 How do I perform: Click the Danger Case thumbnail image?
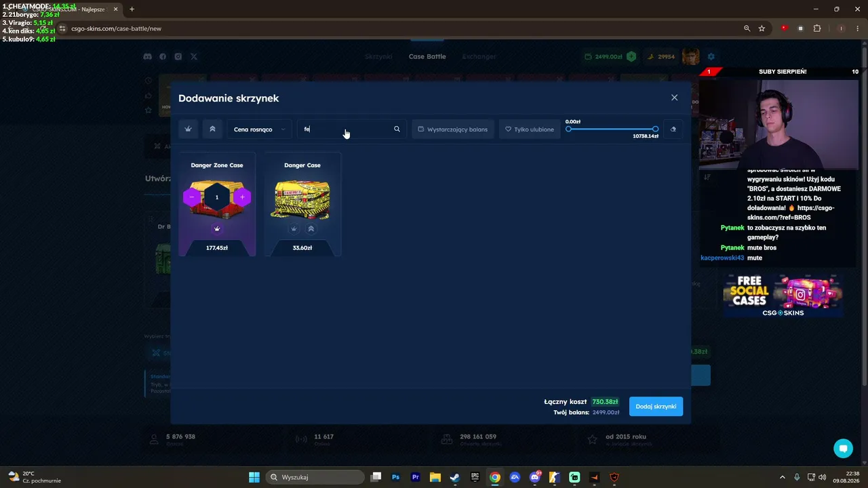click(x=302, y=199)
